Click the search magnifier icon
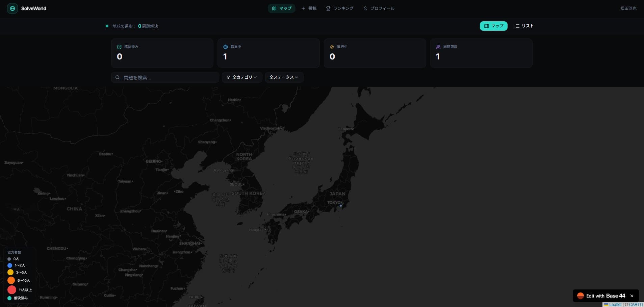644x307 pixels. pos(118,77)
